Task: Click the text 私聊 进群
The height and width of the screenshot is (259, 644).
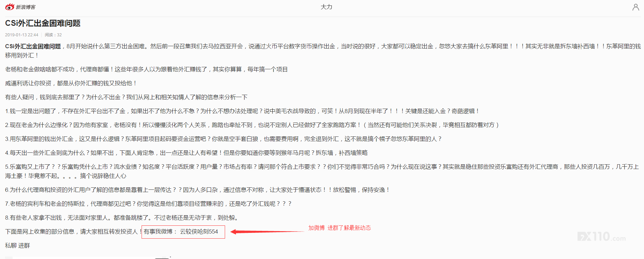Action: [x=18, y=245]
